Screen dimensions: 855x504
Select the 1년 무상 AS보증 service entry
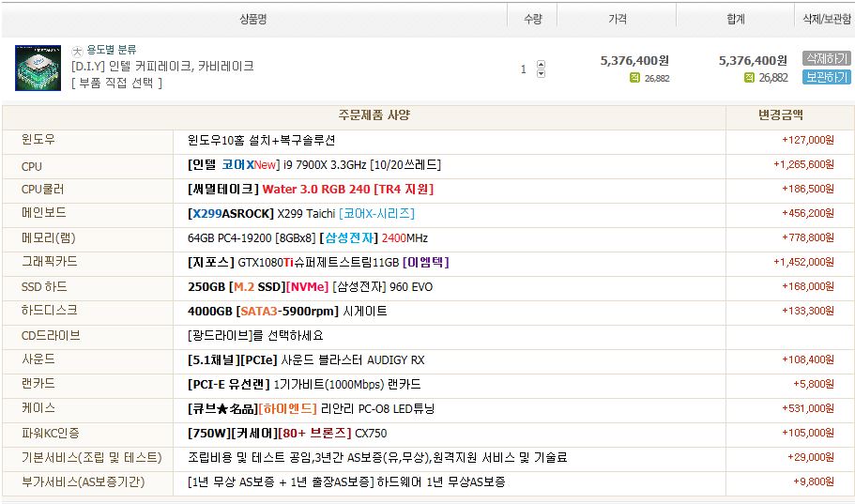pyautogui.click(x=346, y=482)
